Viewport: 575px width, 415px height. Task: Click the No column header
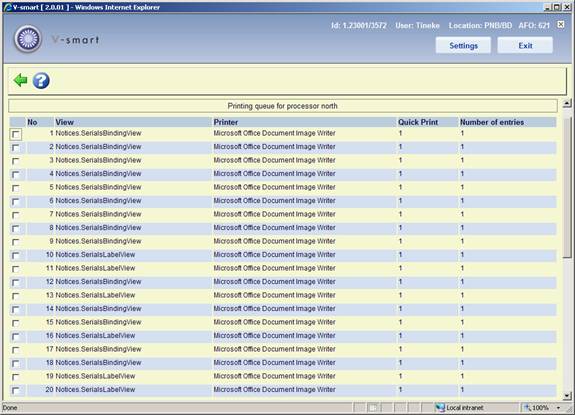[x=32, y=122]
